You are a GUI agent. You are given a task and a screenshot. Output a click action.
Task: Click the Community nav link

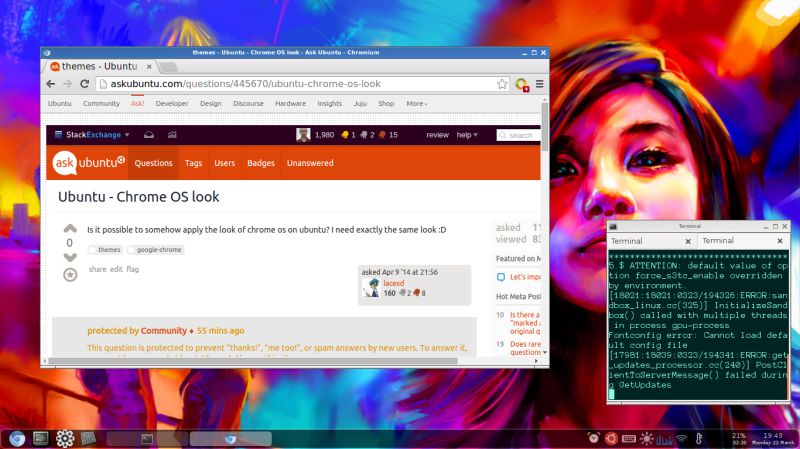pos(101,103)
